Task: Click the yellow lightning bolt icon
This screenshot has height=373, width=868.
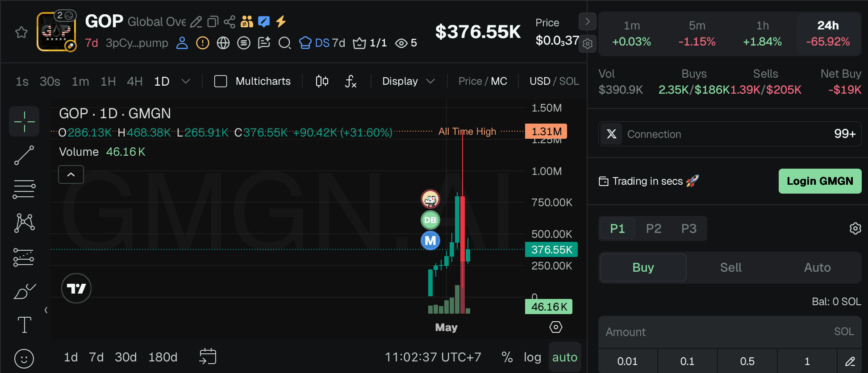Action: (x=281, y=21)
